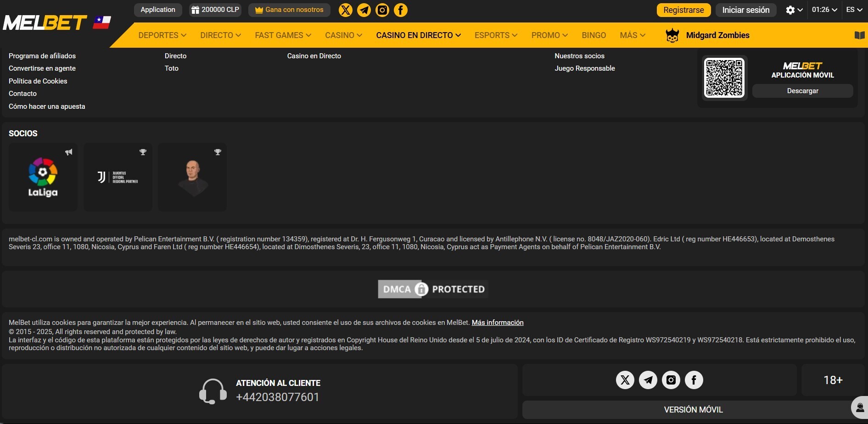
Task: Click the X (Twitter) icon in top bar
Action: (345, 10)
